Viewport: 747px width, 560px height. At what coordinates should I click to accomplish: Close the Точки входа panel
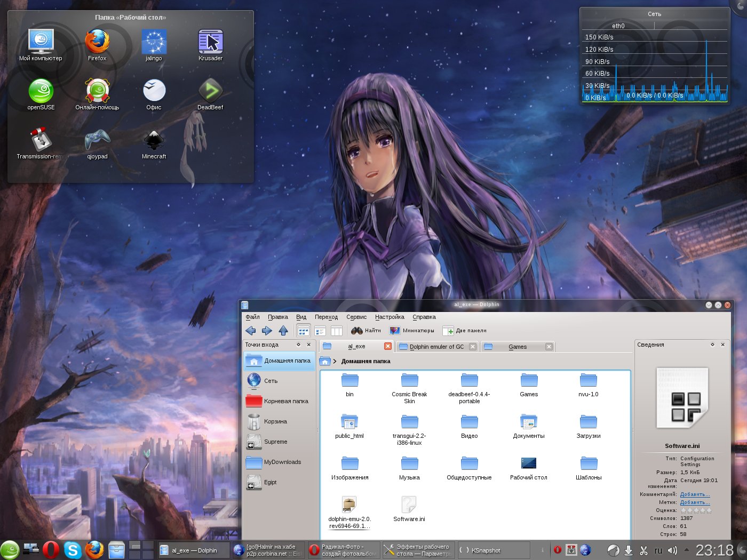pyautogui.click(x=308, y=345)
